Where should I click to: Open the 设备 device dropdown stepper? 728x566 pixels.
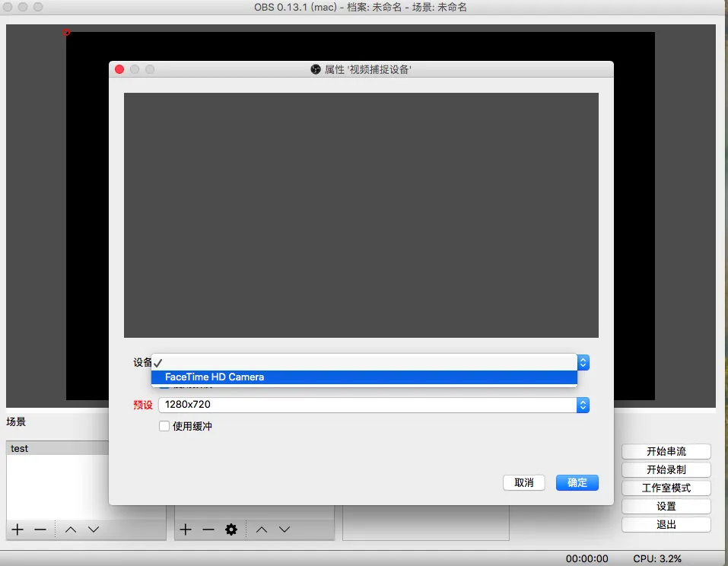tap(583, 362)
